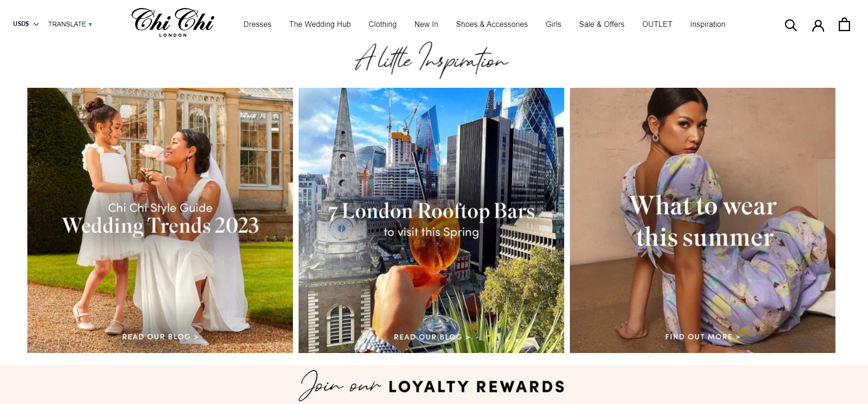868x404 pixels.
Task: Open the Inspiration menu
Action: click(708, 24)
